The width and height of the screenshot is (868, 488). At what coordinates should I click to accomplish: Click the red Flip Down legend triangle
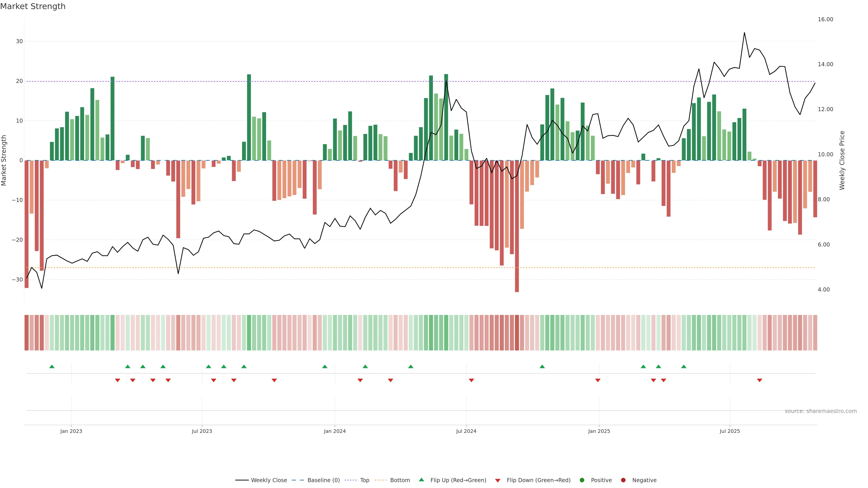coord(498,481)
